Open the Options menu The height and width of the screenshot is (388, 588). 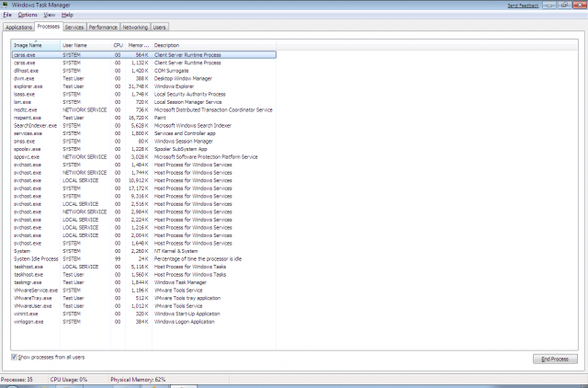[x=28, y=15]
